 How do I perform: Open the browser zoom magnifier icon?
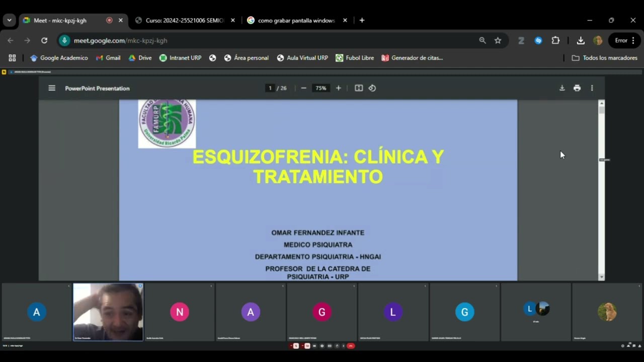coord(482,40)
